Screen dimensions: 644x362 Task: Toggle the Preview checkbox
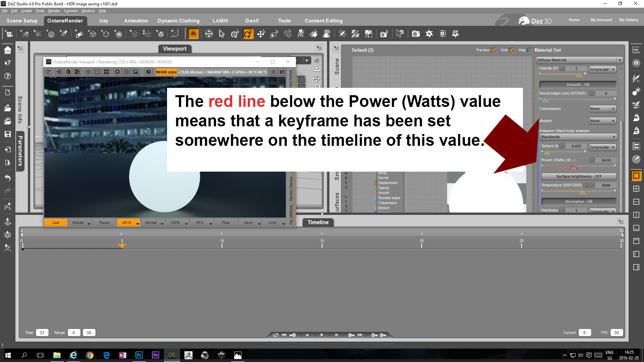[x=494, y=50]
